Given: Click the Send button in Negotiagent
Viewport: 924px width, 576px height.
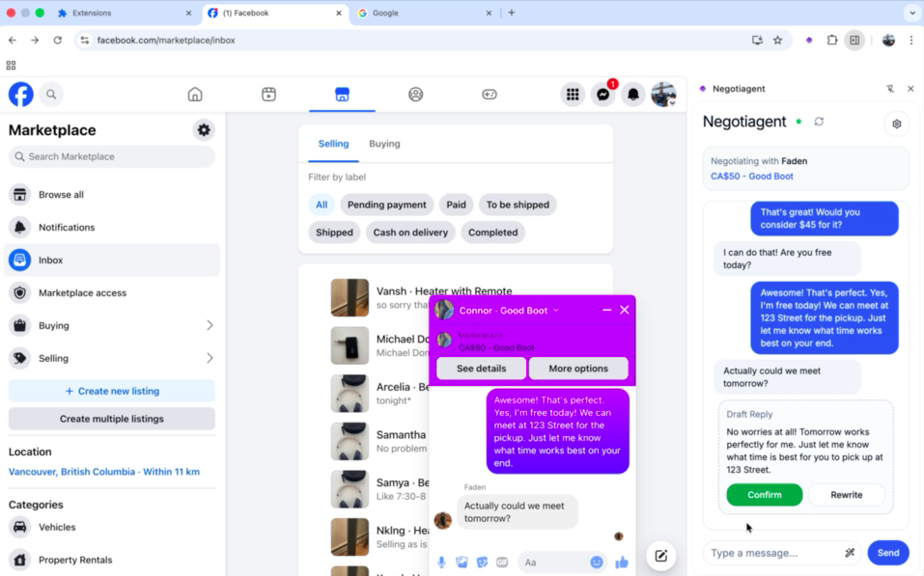Looking at the screenshot, I should click(888, 553).
